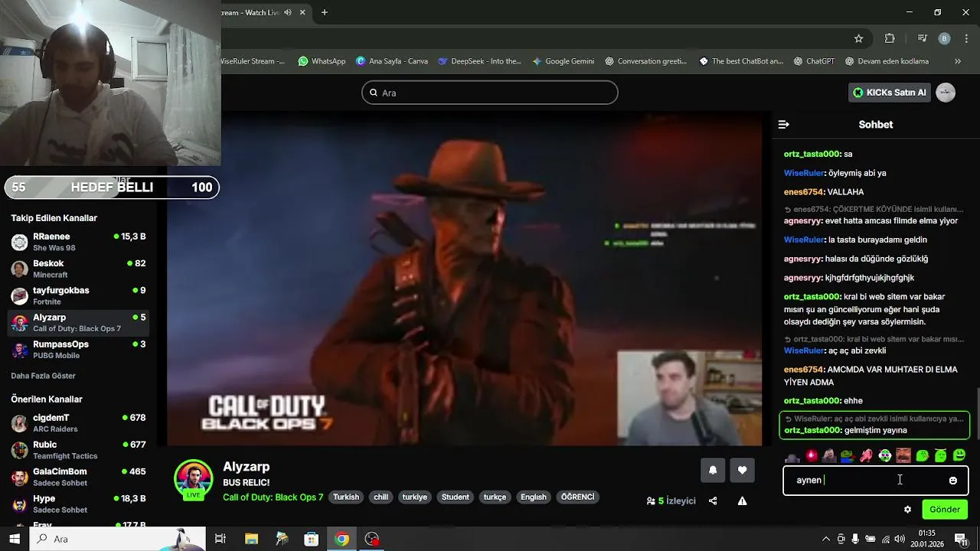Open the DeepSeek bookmark

click(479, 61)
